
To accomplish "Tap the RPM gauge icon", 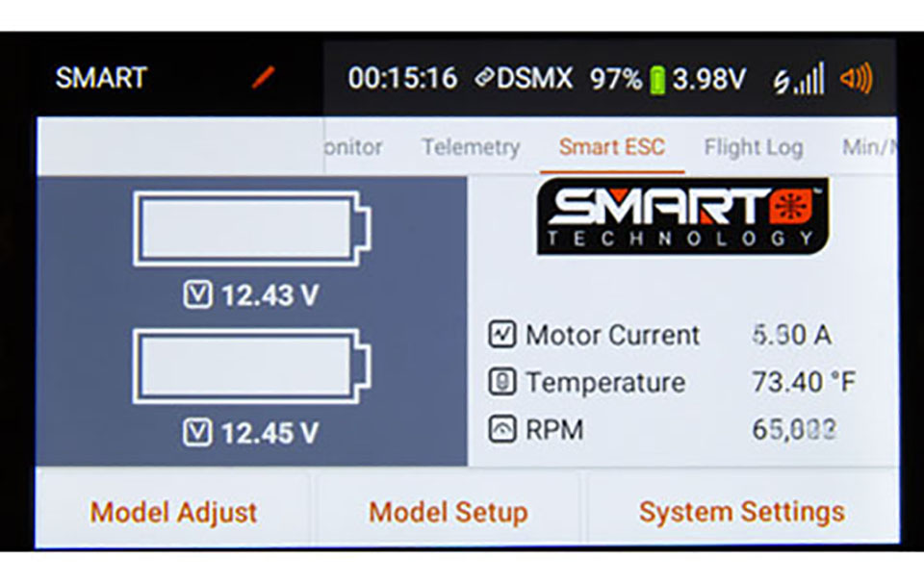I will 502,429.
